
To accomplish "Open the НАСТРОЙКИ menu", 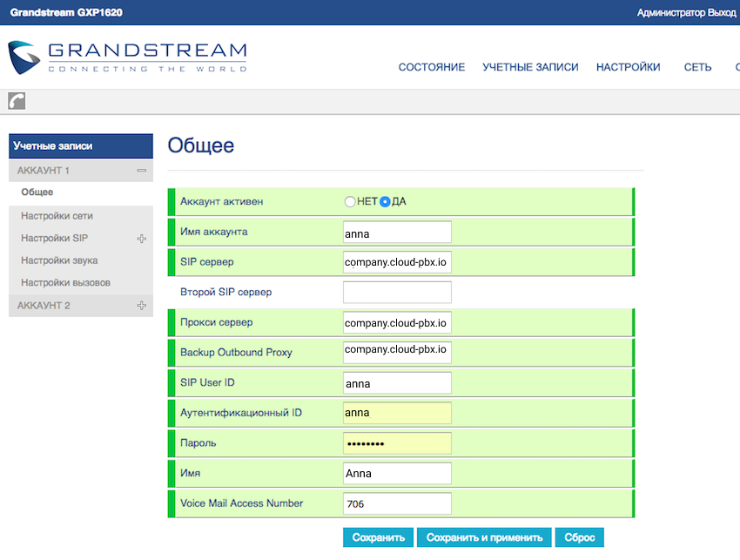I will pyautogui.click(x=628, y=67).
